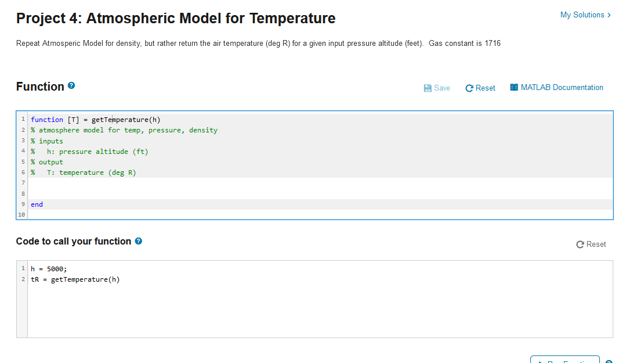644x363 pixels.
Task: Click the help icon beside Code to call your function
Action: point(139,241)
